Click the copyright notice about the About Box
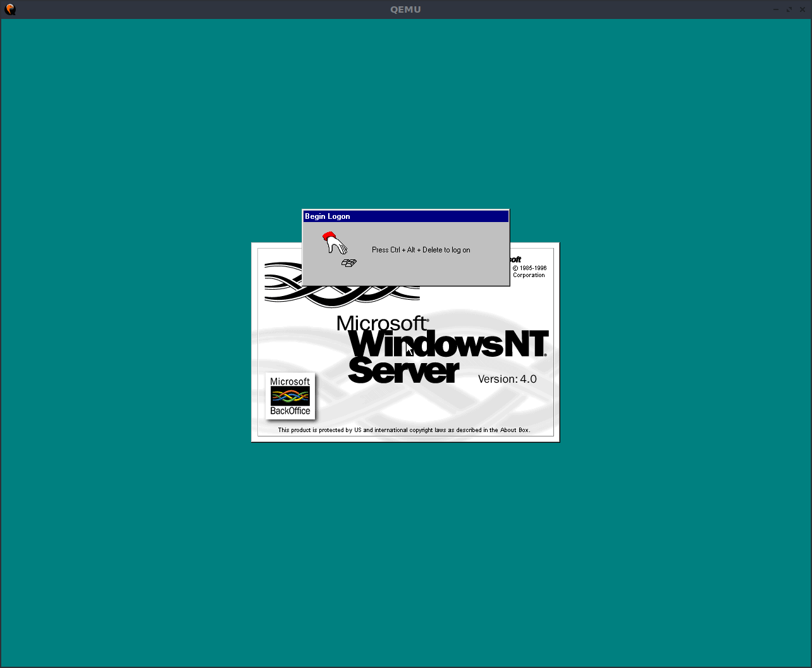812x668 pixels. [404, 430]
